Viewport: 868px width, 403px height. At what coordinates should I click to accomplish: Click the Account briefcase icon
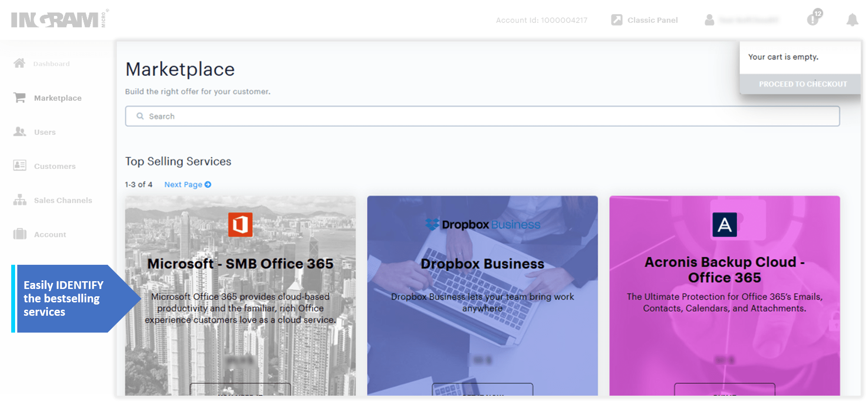[x=19, y=234]
